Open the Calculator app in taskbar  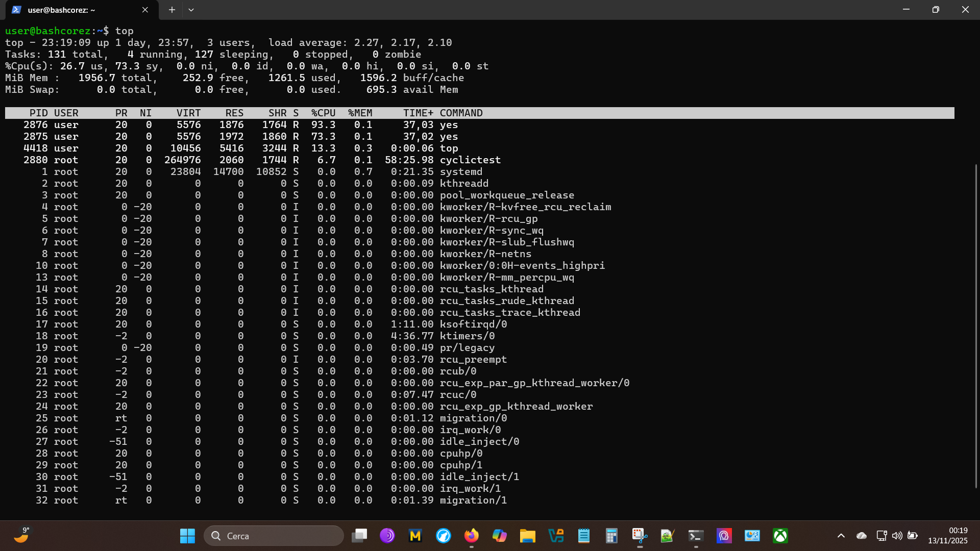click(x=611, y=536)
